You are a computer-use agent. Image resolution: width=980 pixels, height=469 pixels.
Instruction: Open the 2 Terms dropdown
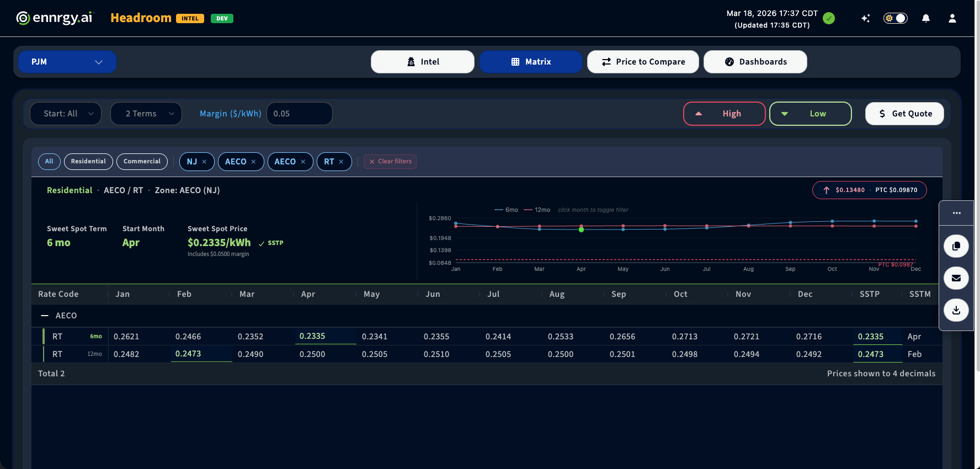click(x=146, y=114)
